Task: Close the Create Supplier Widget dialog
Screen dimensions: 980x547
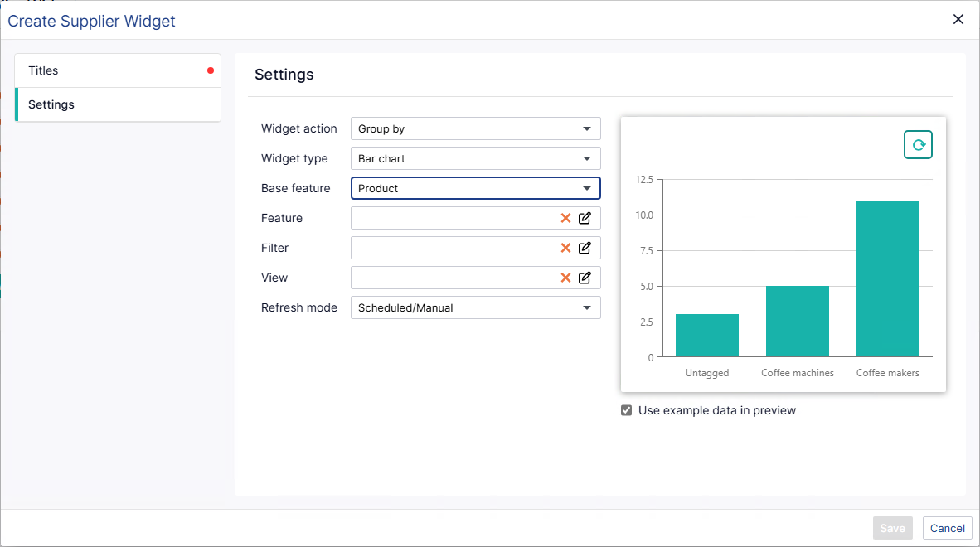Action: point(958,19)
